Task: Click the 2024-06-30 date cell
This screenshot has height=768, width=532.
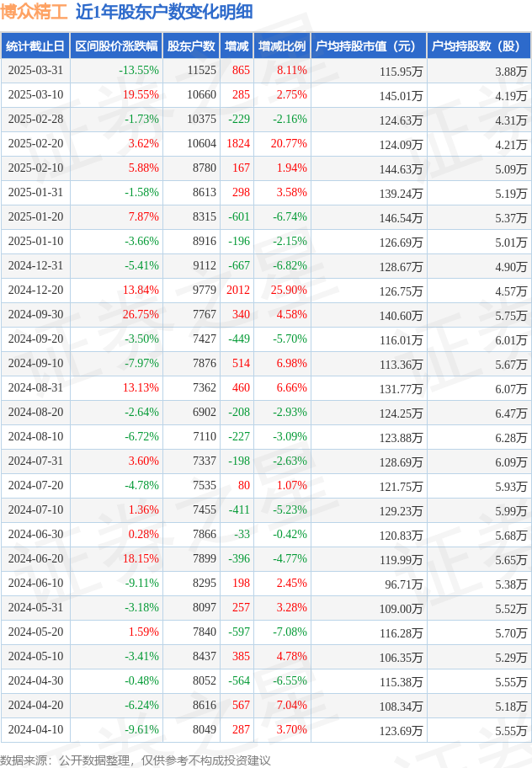Action: [x=35, y=535]
